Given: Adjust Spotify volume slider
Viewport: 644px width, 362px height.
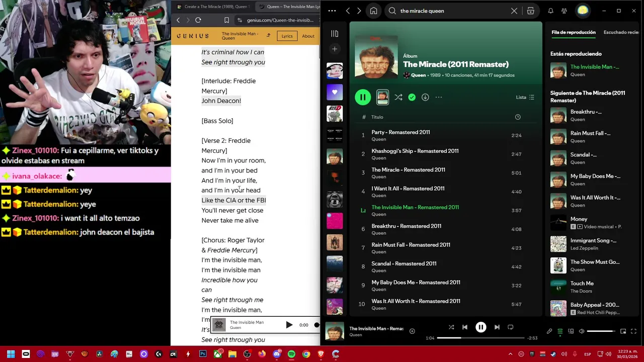Looking at the screenshot, I should tap(601, 331).
